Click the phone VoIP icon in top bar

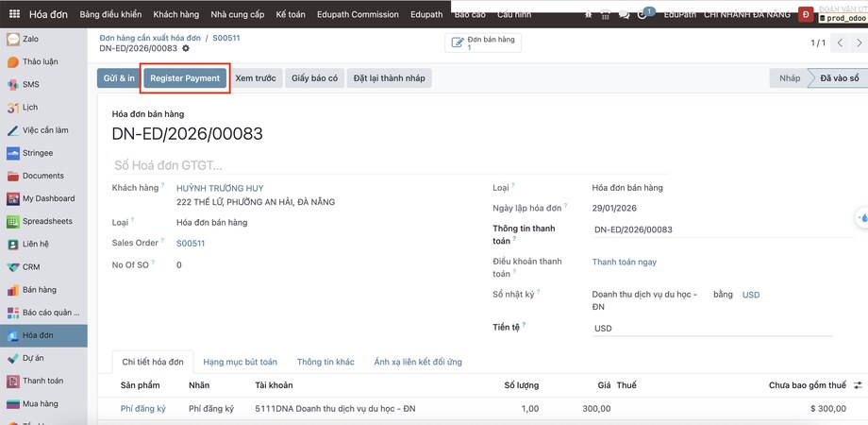[606, 15]
